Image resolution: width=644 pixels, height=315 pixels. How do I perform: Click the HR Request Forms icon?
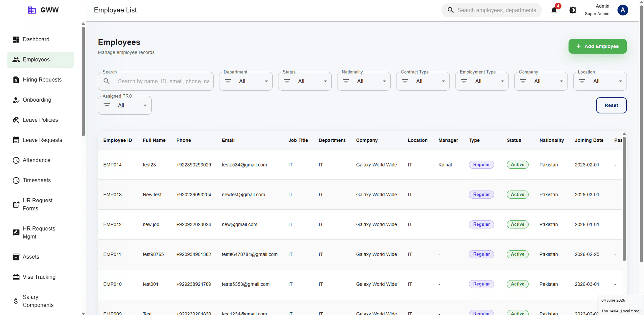click(16, 204)
